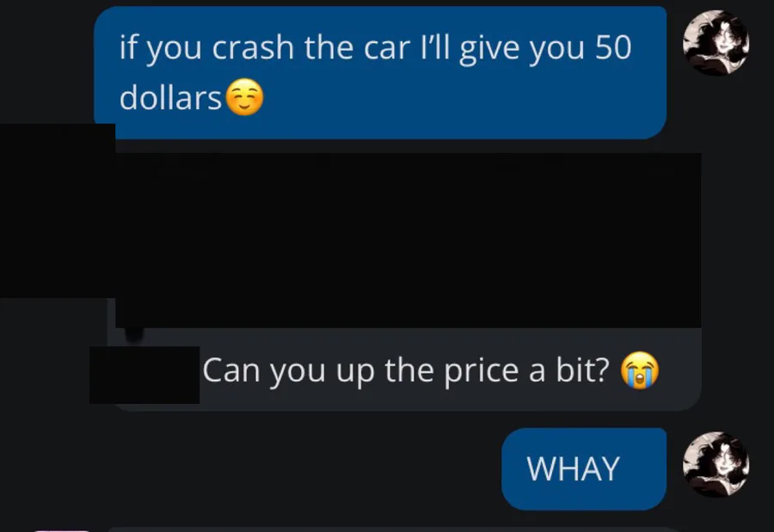The image size is (774, 532).
Task: Click the word 'crash' in the top message
Action: [253, 48]
